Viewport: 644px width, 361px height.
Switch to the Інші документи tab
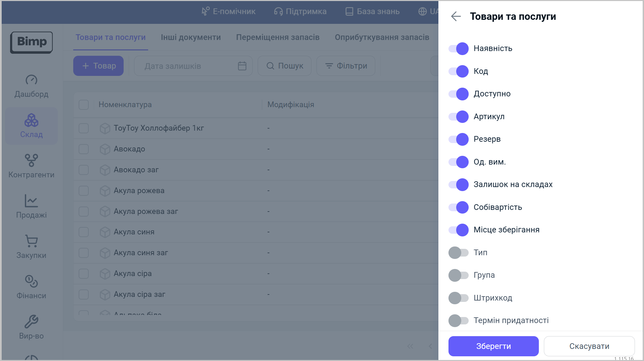190,37
